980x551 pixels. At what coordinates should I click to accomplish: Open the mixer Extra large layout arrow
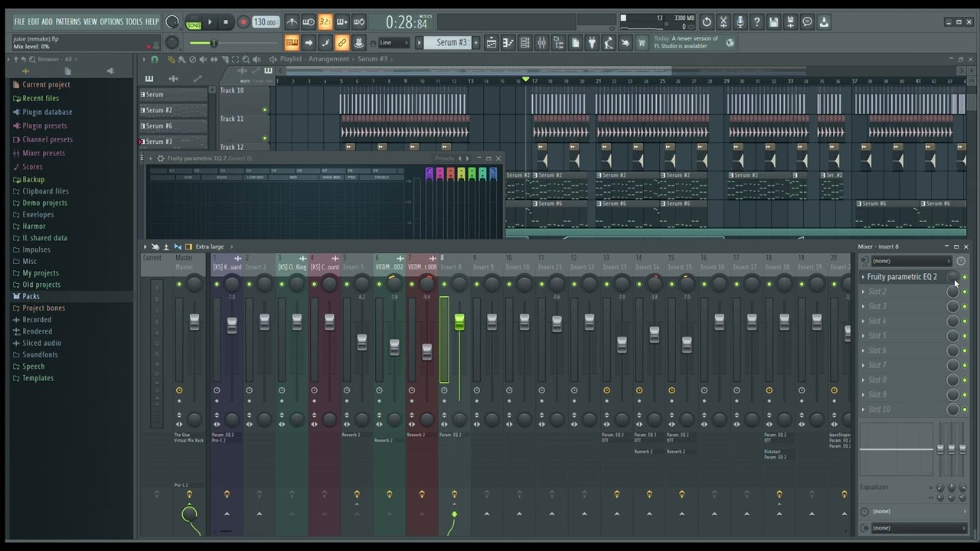click(x=231, y=246)
